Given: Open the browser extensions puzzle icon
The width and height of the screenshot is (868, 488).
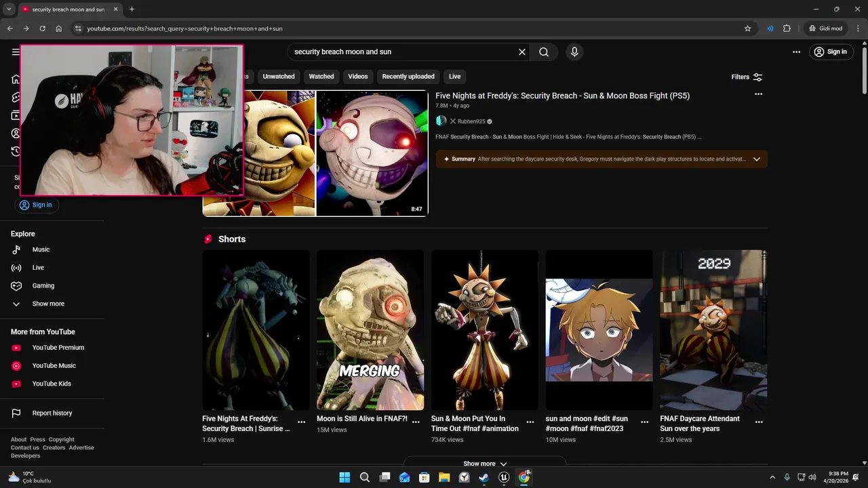Looking at the screenshot, I should click(787, 28).
